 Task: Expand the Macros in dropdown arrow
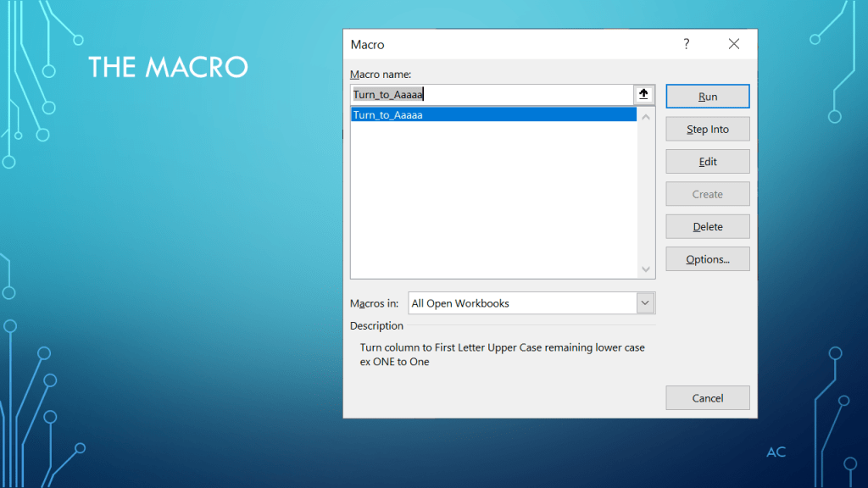click(x=646, y=303)
